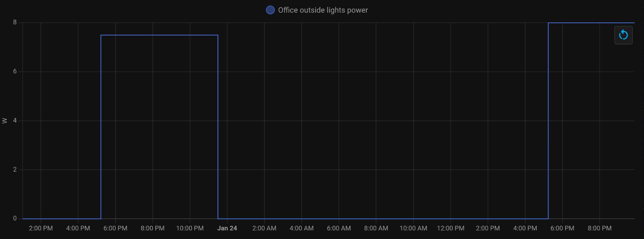
Task: Select the 12:00 PM time axis label
Action: coord(451,228)
